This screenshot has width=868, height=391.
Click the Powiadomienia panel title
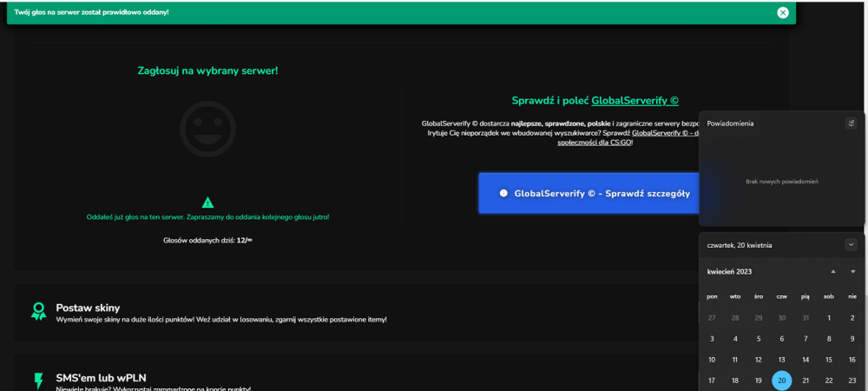[730, 123]
